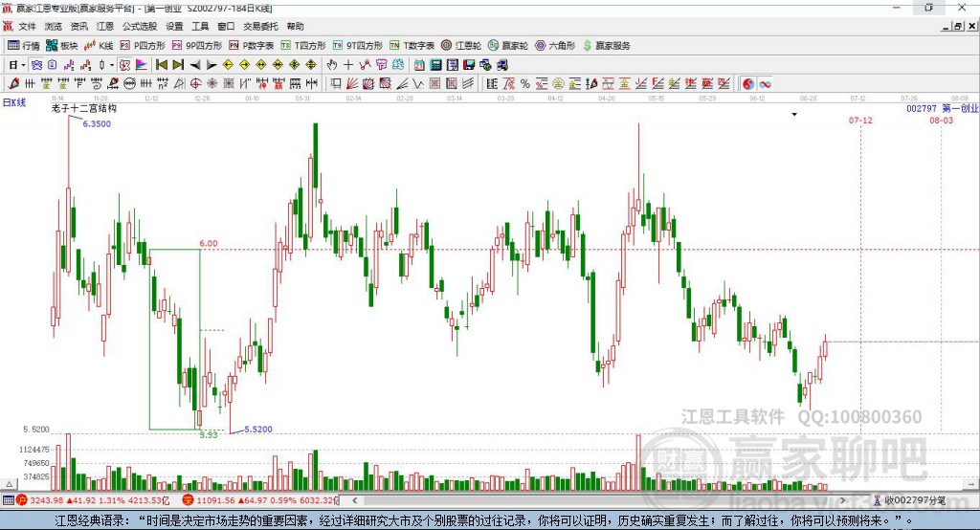Open 赢家服务 with the dollar icon
This screenshot has width=980, height=530.
click(x=606, y=46)
